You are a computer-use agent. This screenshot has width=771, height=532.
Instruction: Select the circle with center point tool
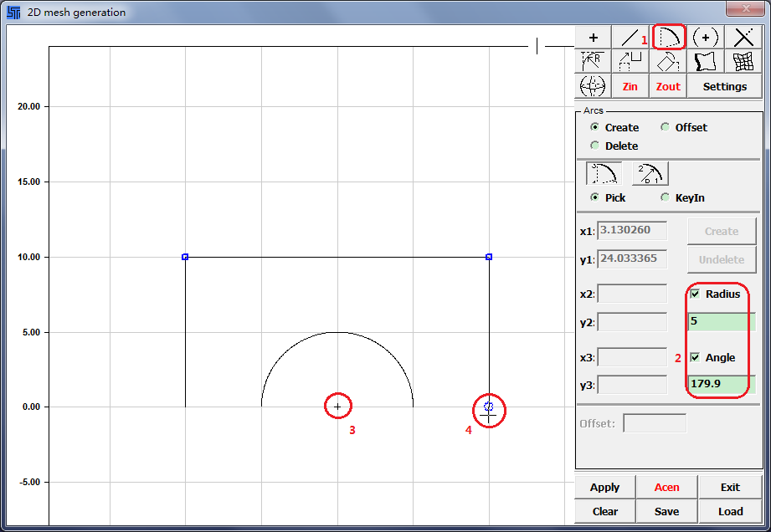pyautogui.click(x=706, y=38)
